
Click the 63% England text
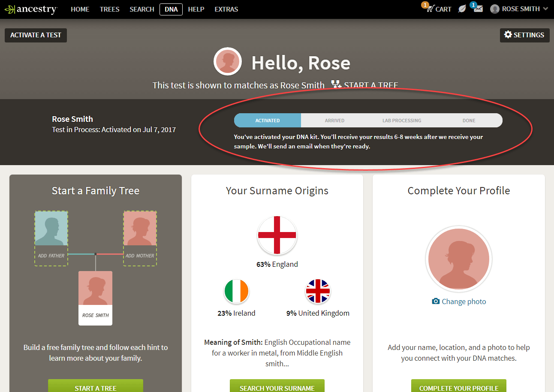pyautogui.click(x=277, y=264)
